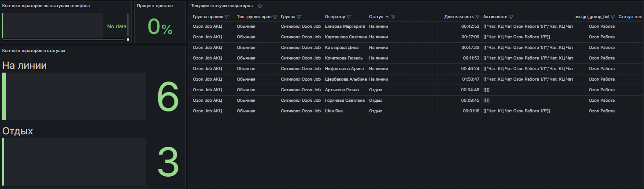Open filter for Группа правил column
Image resolution: width=644 pixels, height=189 pixels.
click(x=227, y=17)
